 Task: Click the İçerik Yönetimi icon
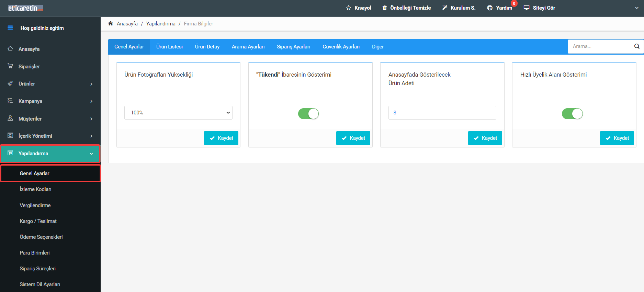click(x=10, y=135)
